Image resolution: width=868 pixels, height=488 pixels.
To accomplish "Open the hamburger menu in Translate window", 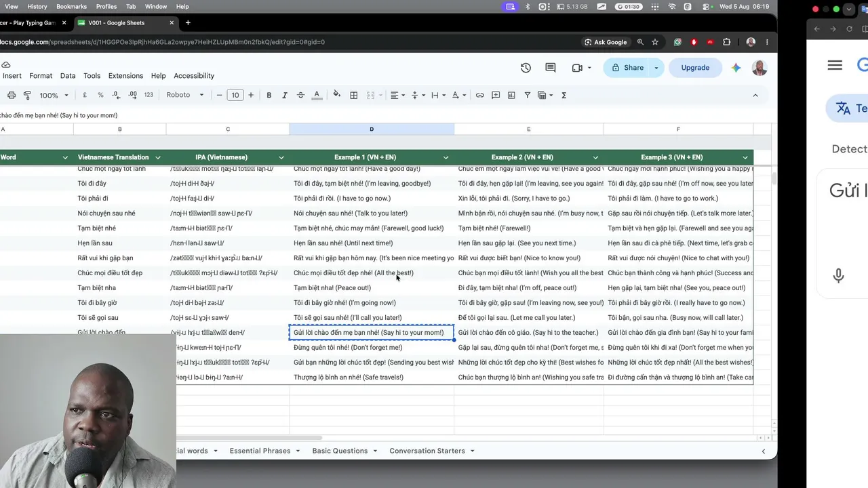I will pyautogui.click(x=835, y=65).
